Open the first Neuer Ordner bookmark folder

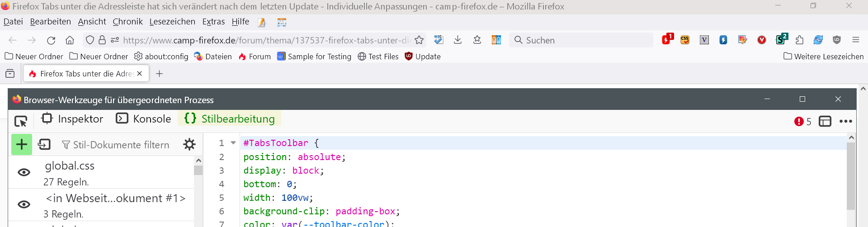(x=34, y=56)
